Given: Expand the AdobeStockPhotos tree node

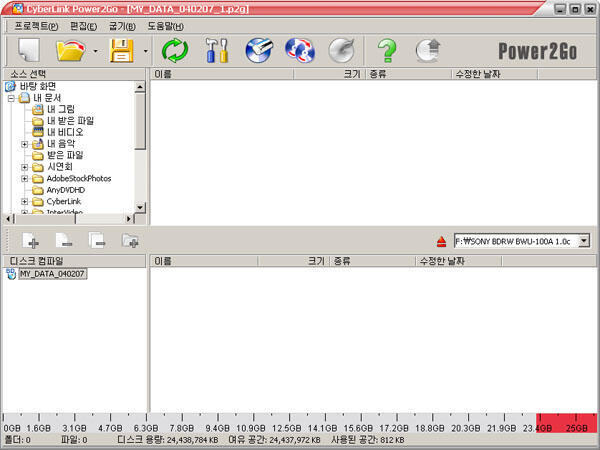Looking at the screenshot, I should pos(24,179).
